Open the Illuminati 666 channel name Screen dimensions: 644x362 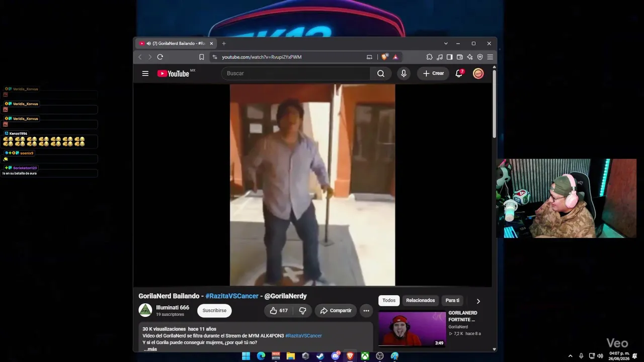[173, 308]
